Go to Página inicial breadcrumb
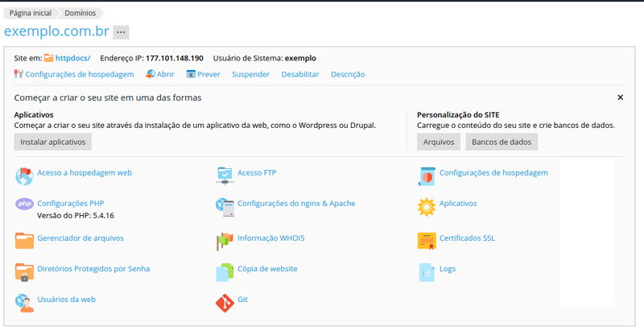This screenshot has width=644, height=335. tap(30, 13)
